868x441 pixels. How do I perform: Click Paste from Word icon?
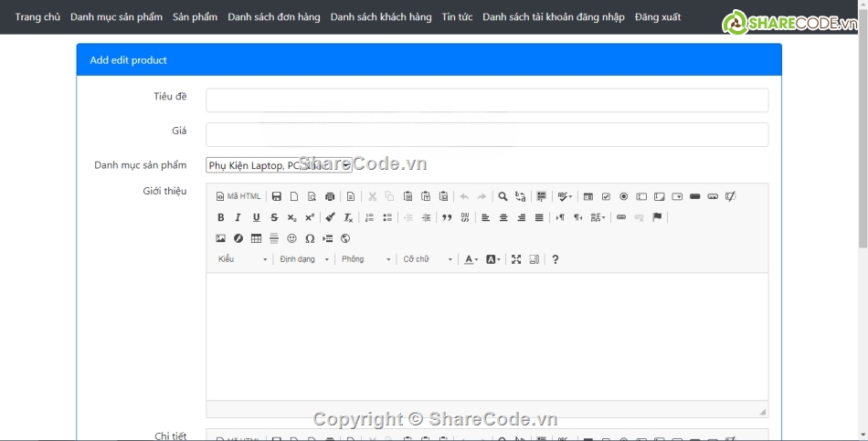pyautogui.click(x=443, y=196)
